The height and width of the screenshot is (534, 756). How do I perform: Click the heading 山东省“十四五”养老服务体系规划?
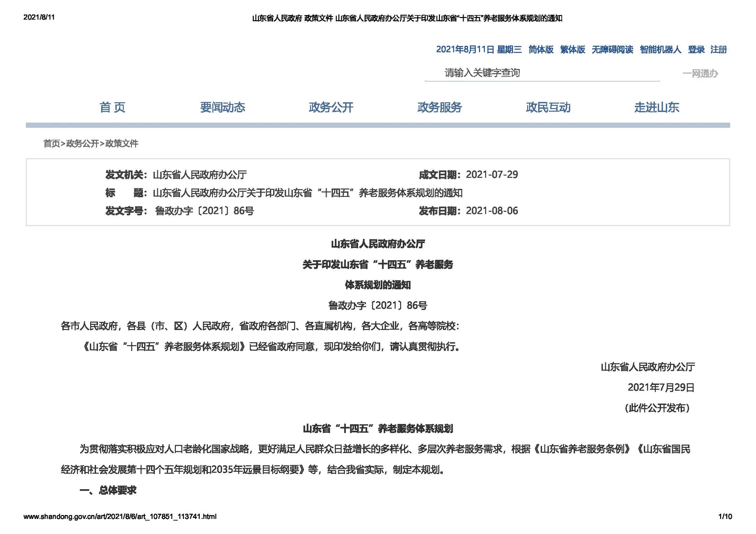coord(378,428)
